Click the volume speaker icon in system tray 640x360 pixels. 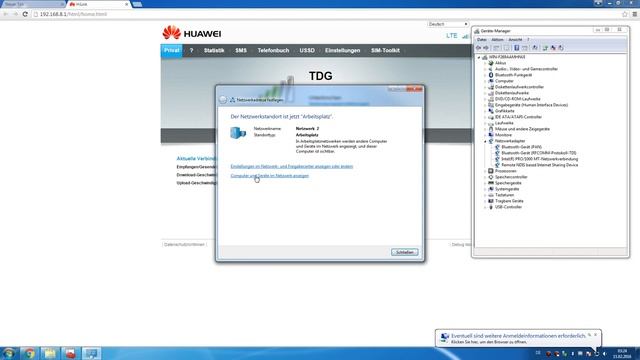(604, 353)
